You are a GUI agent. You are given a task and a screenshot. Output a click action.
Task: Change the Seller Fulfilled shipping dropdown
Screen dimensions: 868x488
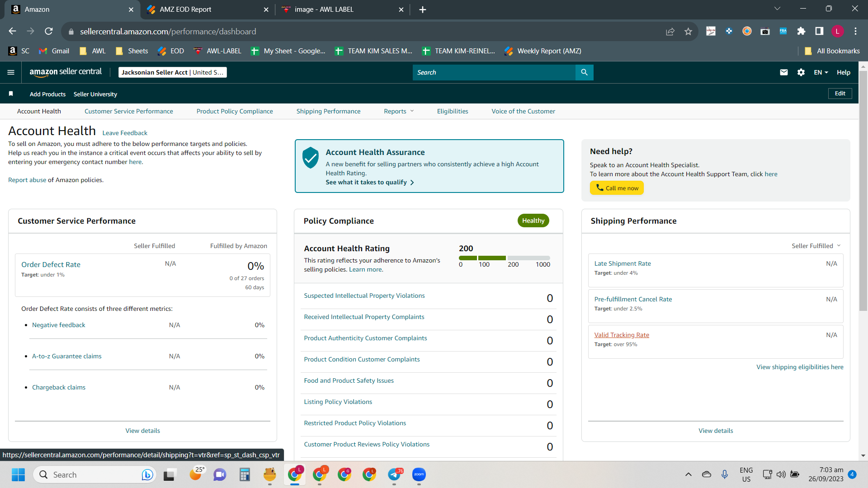coord(816,246)
